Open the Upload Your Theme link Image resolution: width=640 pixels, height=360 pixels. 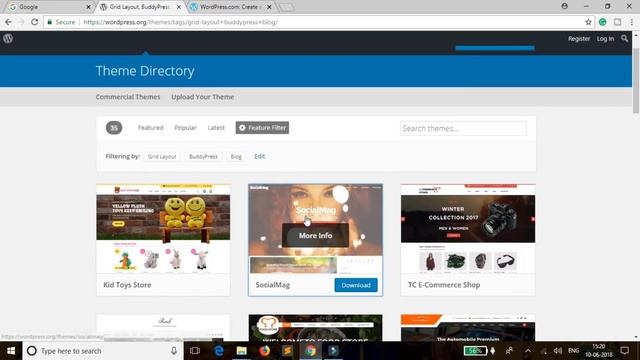point(202,97)
